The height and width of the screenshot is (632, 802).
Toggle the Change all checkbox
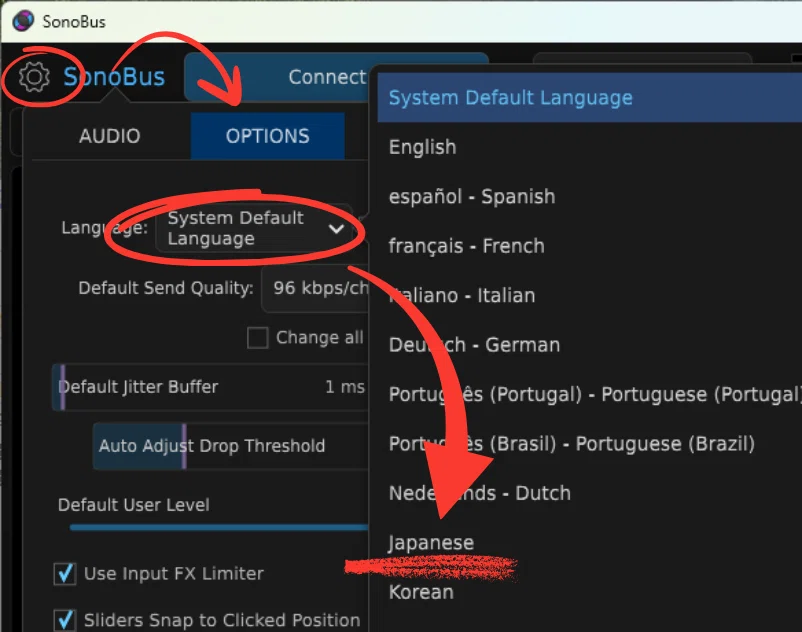coord(257,338)
